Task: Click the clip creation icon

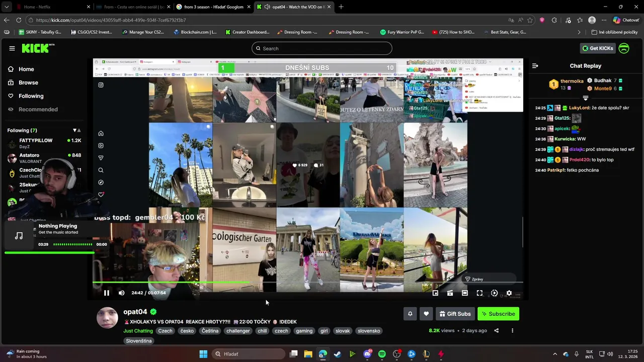Action: point(450,293)
